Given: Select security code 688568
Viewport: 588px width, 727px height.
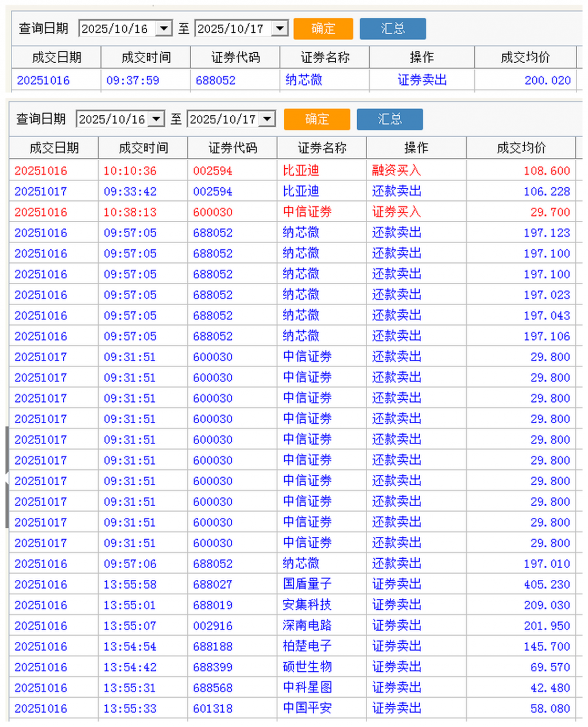Looking at the screenshot, I should pos(212,687).
